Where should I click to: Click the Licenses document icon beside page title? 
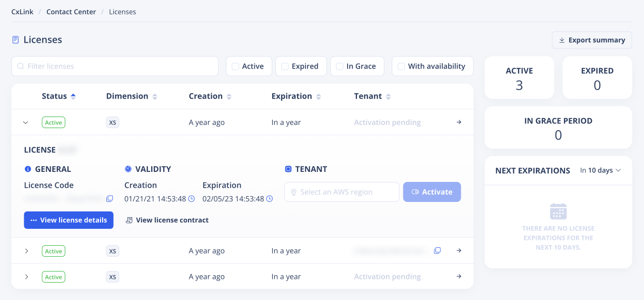point(15,40)
